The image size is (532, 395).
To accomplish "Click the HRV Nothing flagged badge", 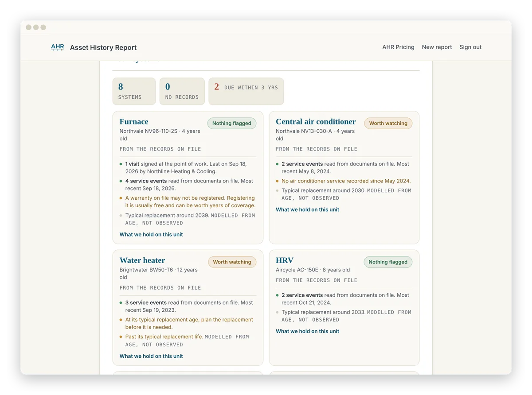I will [x=388, y=262].
